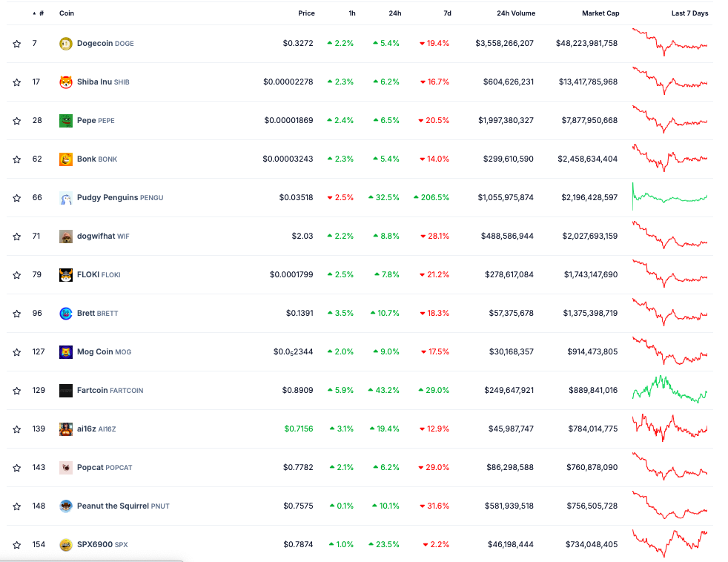Toggle the star for Pudgy Penguins

pos(17,198)
